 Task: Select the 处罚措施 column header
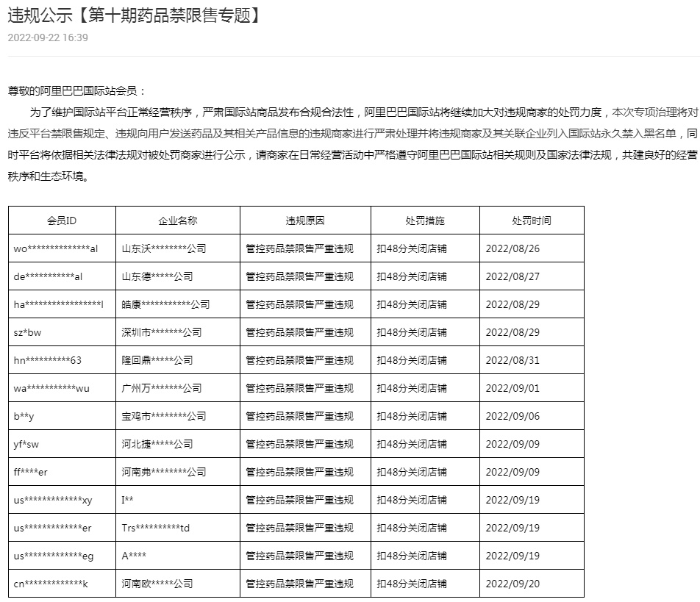point(425,221)
